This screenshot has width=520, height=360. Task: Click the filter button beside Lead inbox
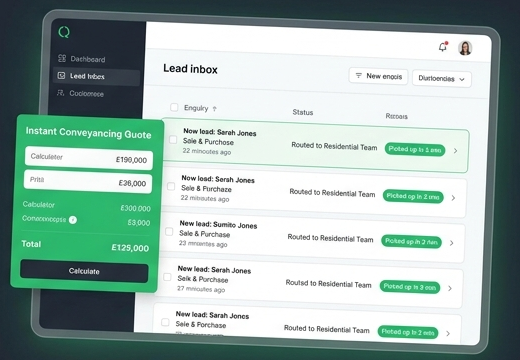pyautogui.click(x=378, y=76)
